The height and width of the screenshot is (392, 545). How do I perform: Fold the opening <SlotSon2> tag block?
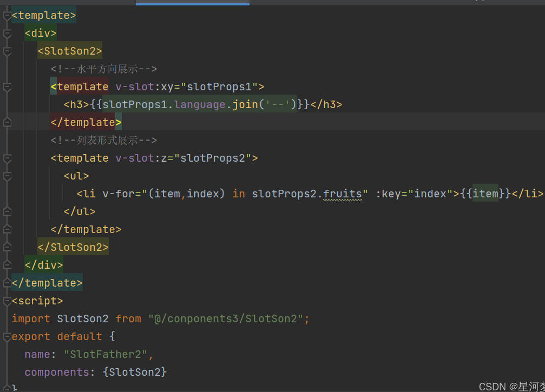pyautogui.click(x=7, y=51)
